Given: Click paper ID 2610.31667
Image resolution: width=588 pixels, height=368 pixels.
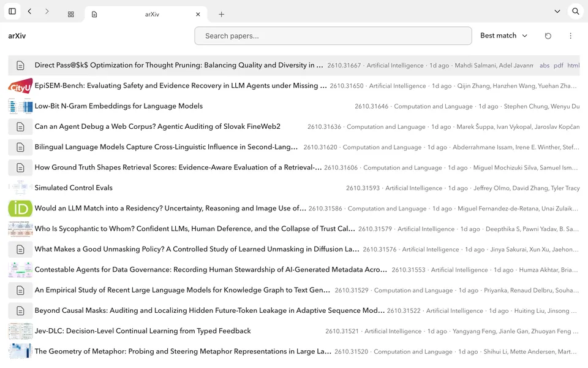Looking at the screenshot, I should pos(344,66).
